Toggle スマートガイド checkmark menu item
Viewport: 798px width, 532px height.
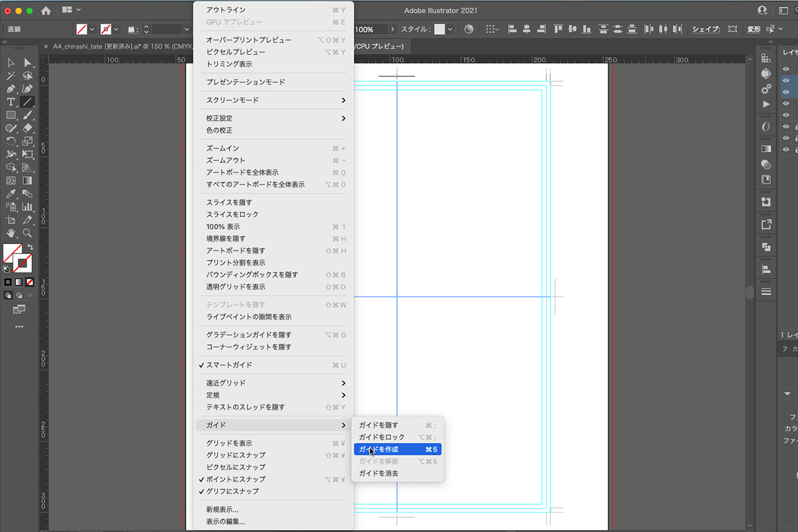pos(229,365)
